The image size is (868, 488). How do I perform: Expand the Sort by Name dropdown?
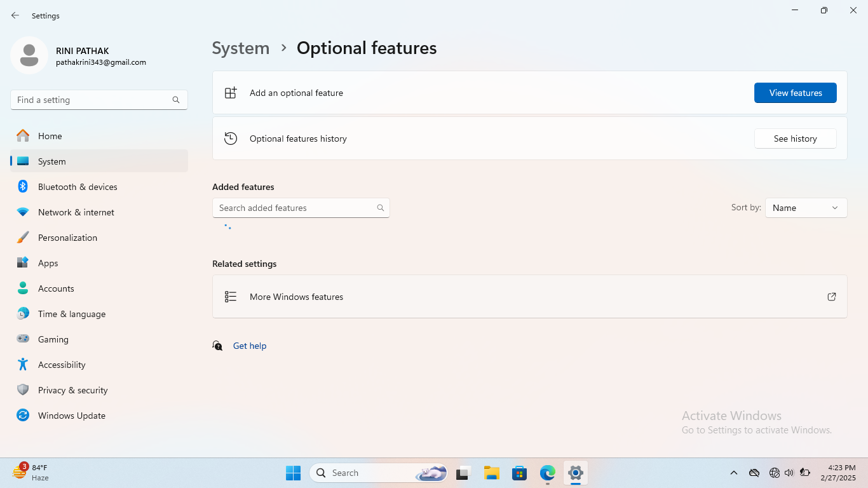click(x=806, y=208)
